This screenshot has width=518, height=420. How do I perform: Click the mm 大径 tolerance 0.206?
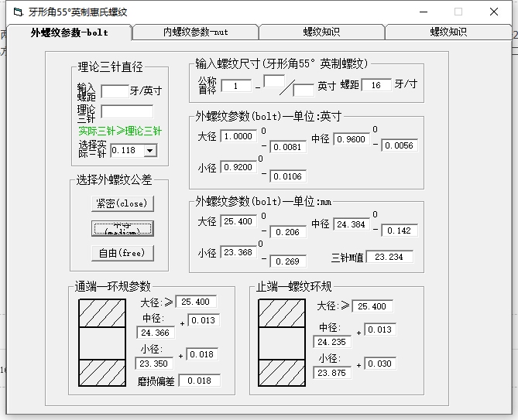pos(288,232)
